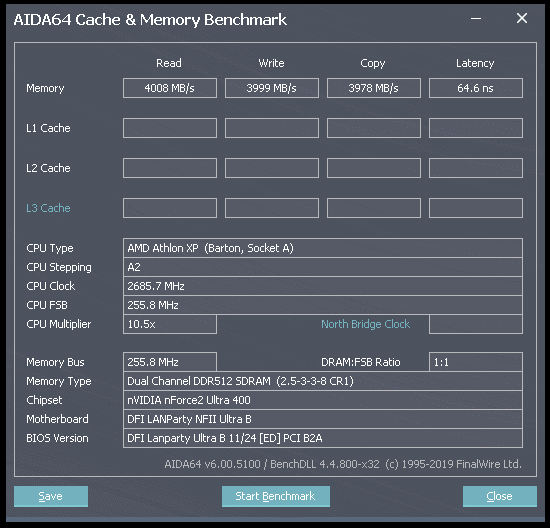Click the AIDA64 version copyright line

(343, 464)
